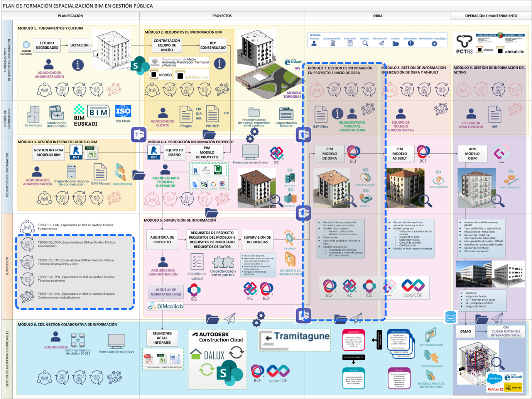Click the Entorno Común de datos (CDE) icon

tap(78, 340)
